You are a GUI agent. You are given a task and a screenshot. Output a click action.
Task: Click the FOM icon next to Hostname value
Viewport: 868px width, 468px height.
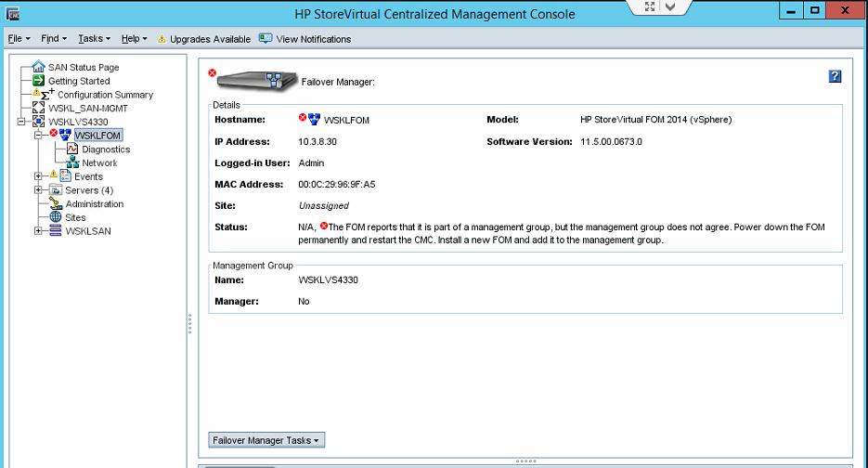315,119
